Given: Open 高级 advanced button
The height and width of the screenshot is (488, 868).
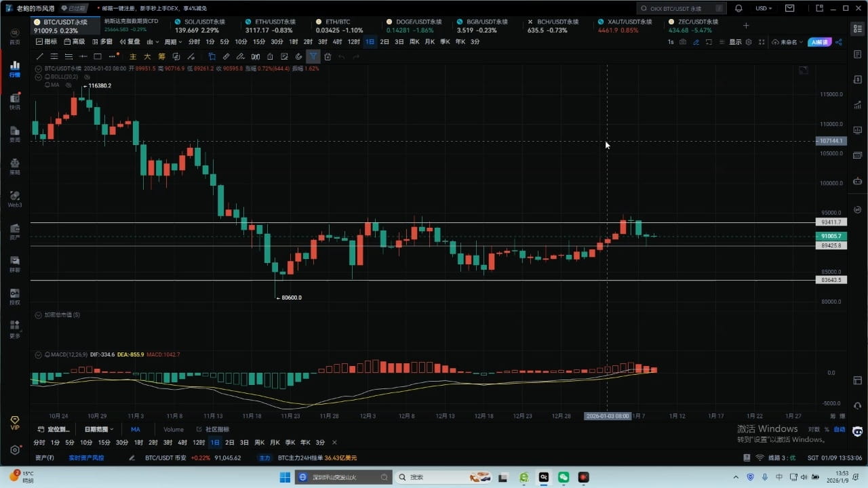Looking at the screenshot, I should click(x=75, y=41).
